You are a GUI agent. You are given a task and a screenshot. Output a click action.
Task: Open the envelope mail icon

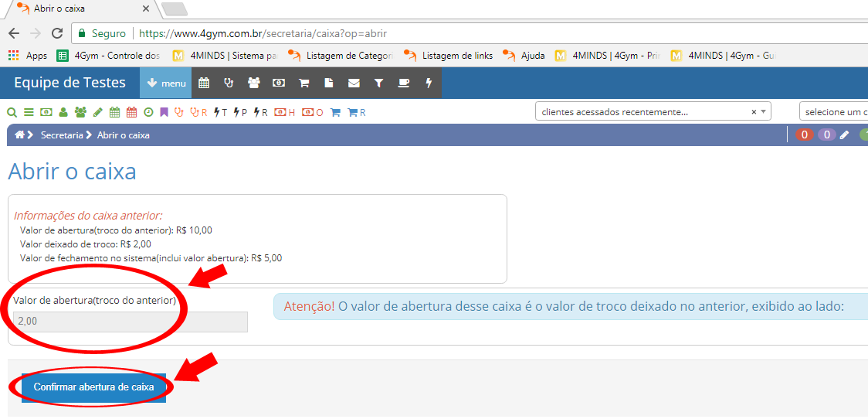click(354, 83)
